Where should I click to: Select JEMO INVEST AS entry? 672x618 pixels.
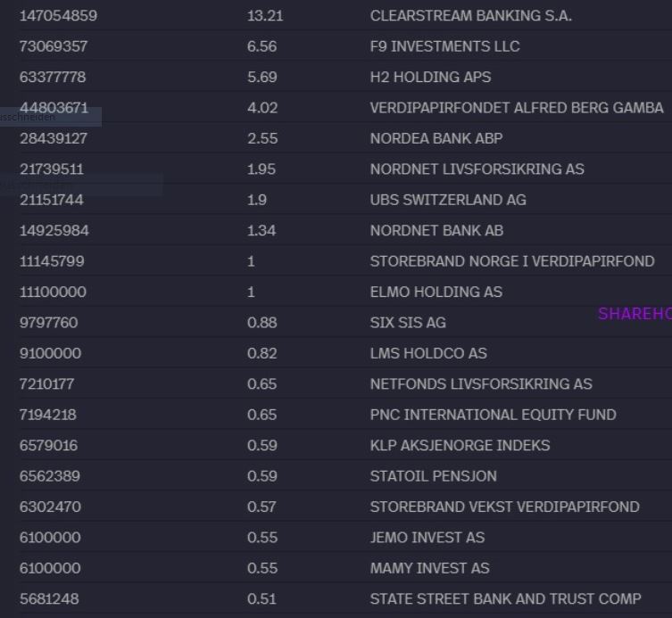427,538
